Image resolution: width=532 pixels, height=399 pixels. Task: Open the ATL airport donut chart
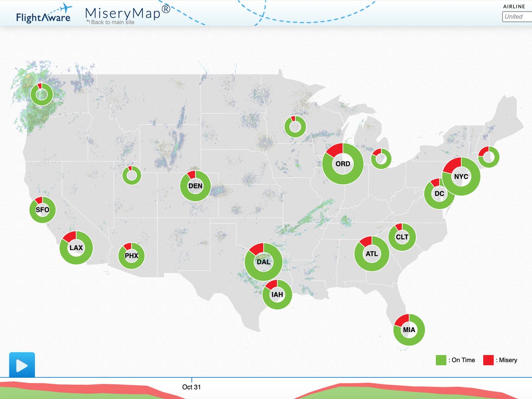coord(372,254)
